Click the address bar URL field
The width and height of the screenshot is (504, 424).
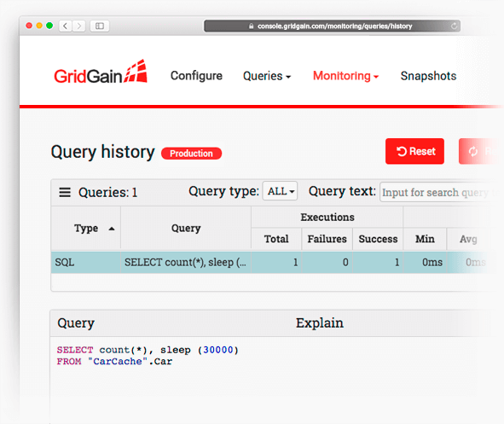coord(332,26)
